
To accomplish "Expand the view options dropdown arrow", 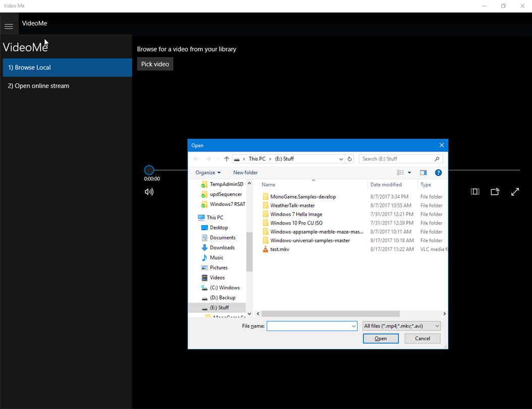I will (409, 172).
